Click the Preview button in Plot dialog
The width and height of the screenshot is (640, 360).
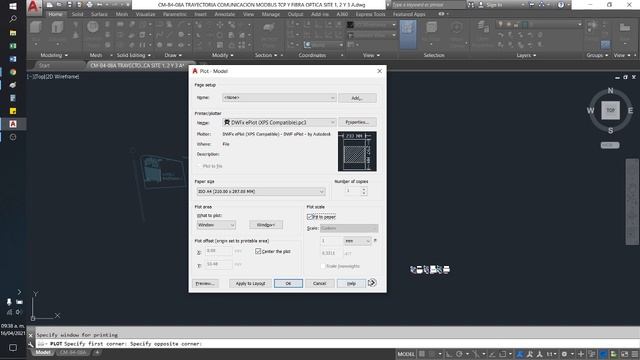point(205,283)
